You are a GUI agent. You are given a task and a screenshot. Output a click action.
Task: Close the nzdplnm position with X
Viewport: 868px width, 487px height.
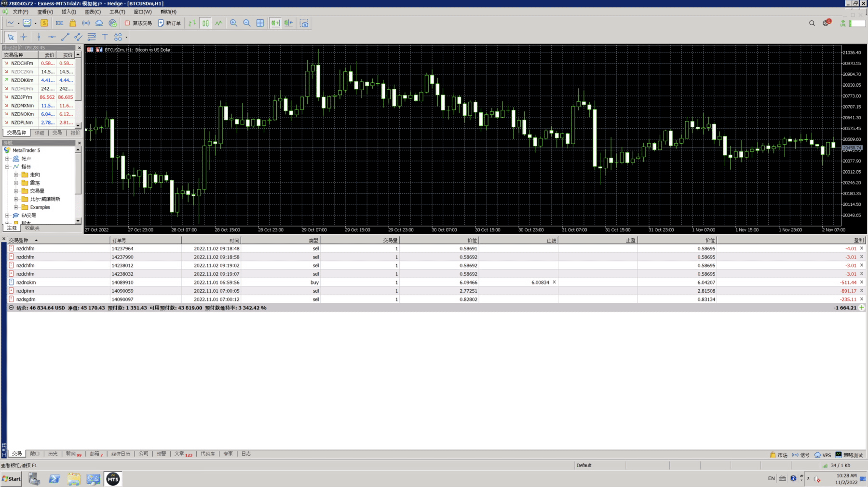point(862,291)
